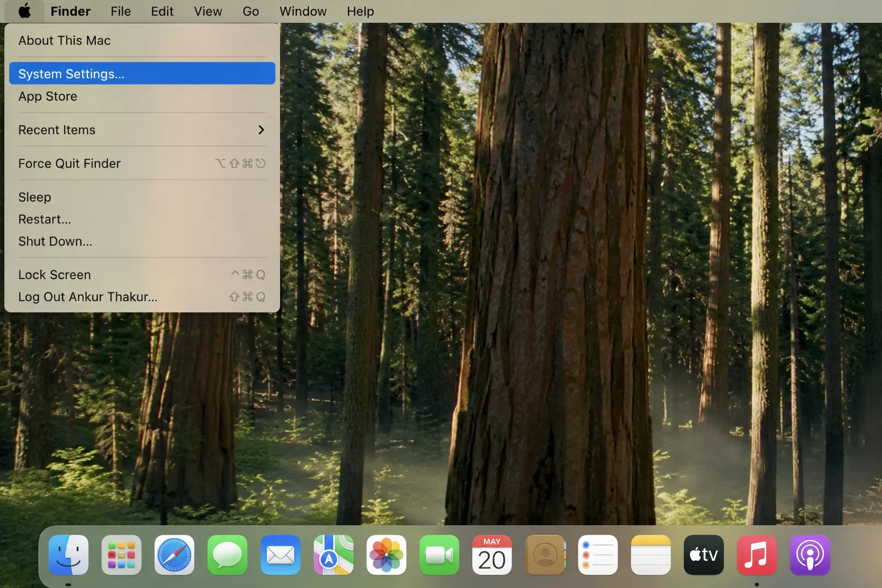Open the Go menu
This screenshot has width=882, height=588.
pos(250,11)
